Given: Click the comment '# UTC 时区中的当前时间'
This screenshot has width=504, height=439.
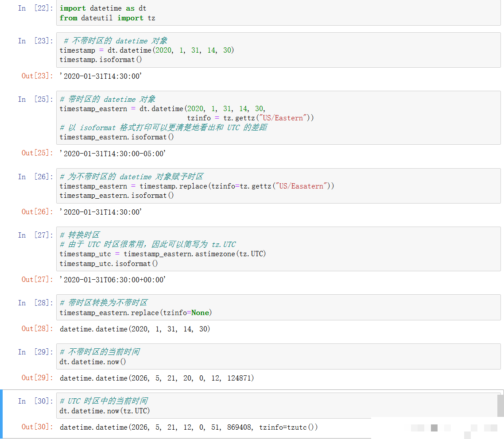Looking at the screenshot, I should (x=104, y=401).
